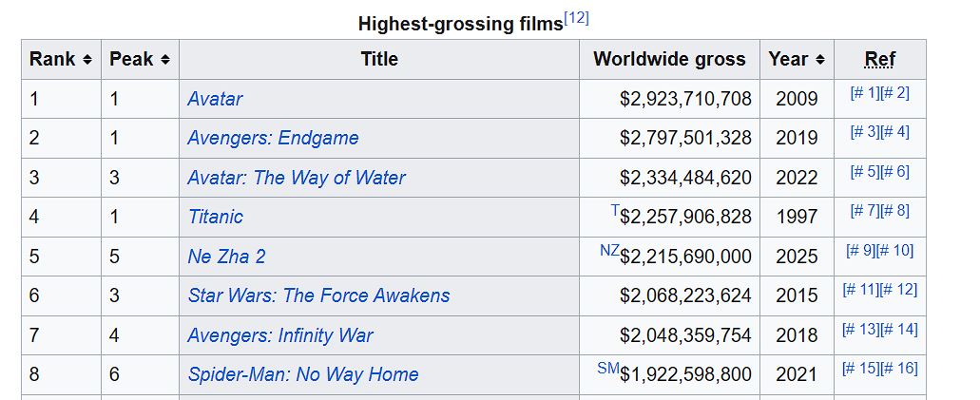Image resolution: width=980 pixels, height=400 pixels.
Task: Open reference [# 10] in Ne Zha row
Action: (895, 251)
